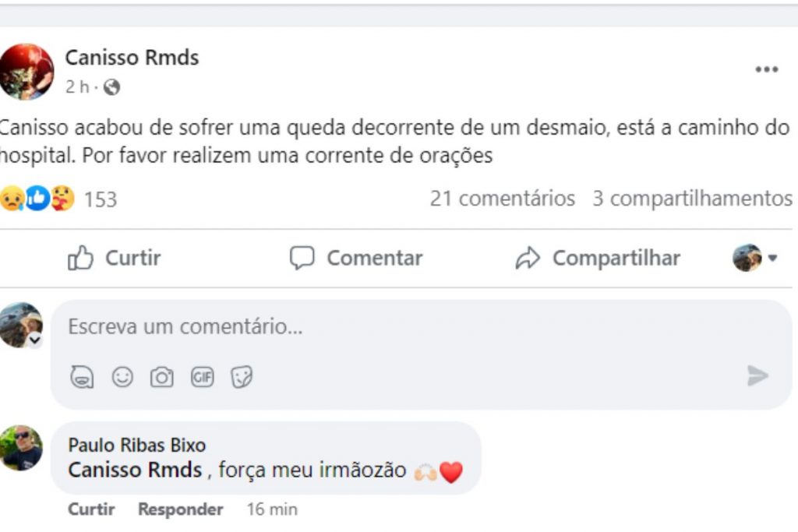
Task: Open the sticker picker icon
Action: point(242,378)
